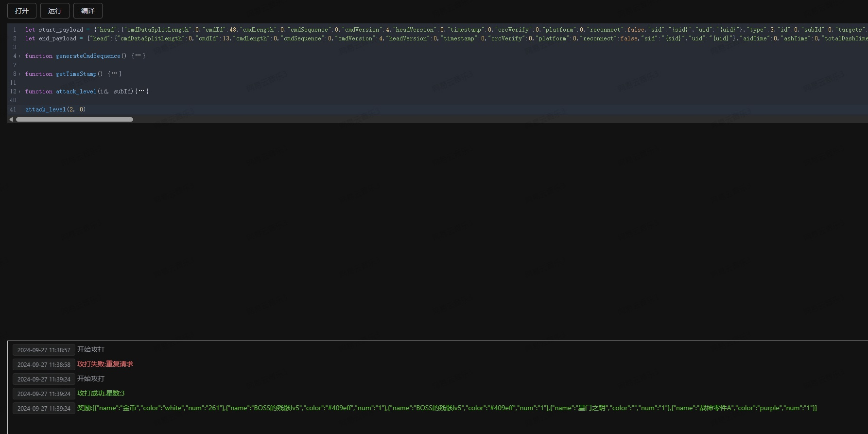Screen dimensions: 868x434
Task: Click timestamp 2024-09-27 11:38:58 in log
Action: [x=44, y=364]
